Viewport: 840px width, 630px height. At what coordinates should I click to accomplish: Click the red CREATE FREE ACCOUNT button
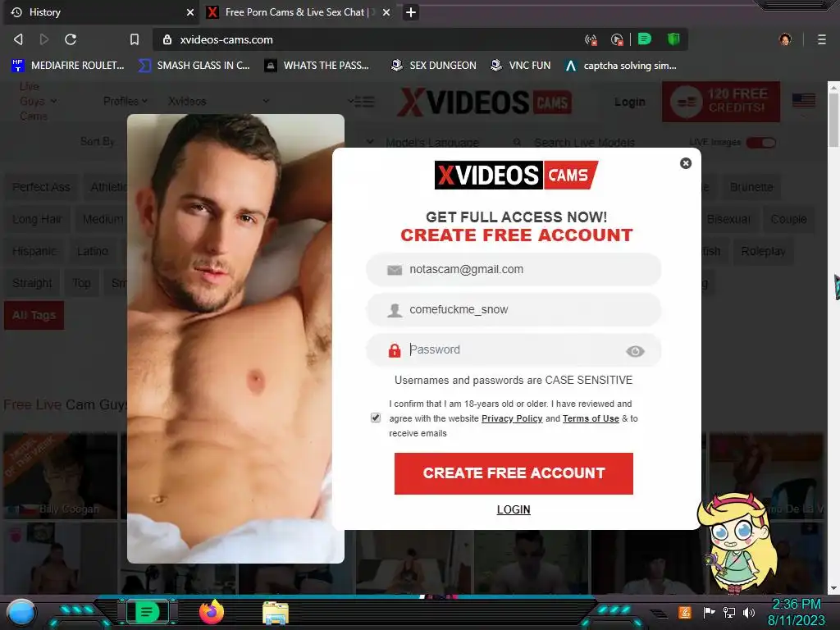point(514,473)
